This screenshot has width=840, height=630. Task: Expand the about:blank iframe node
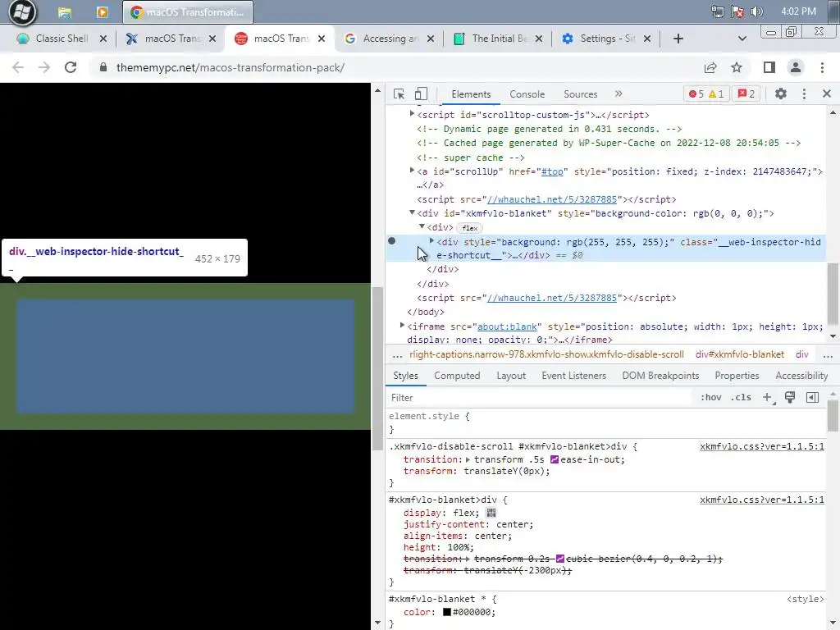402,325
